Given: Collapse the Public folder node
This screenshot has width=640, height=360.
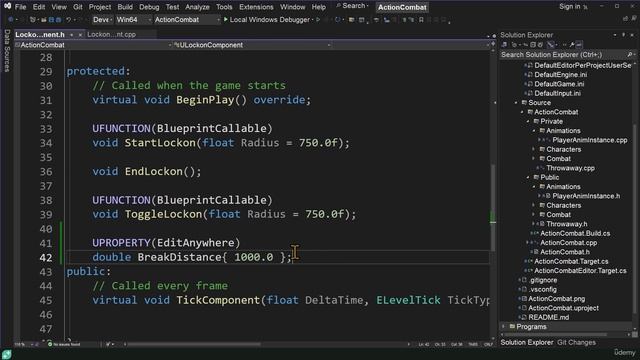Looking at the screenshot, I should point(528,177).
